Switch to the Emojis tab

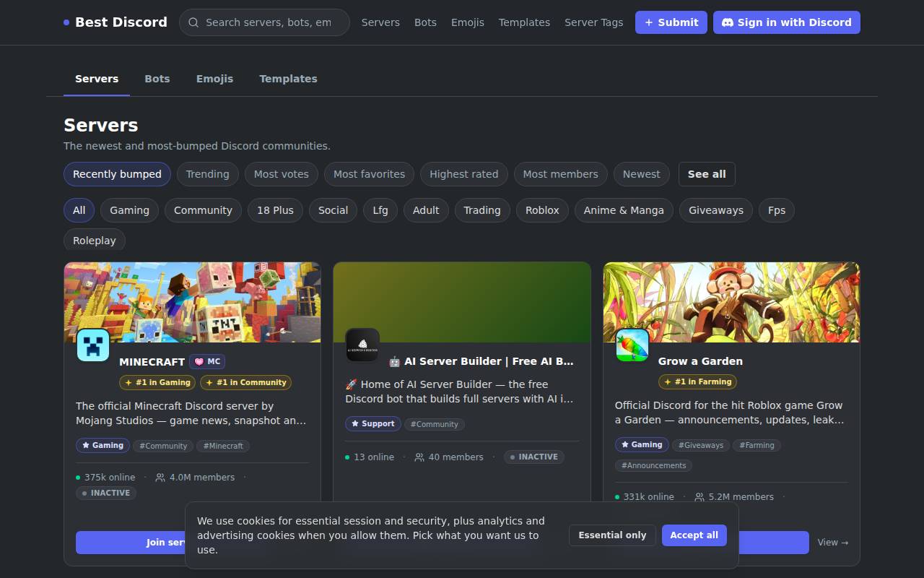tap(214, 79)
